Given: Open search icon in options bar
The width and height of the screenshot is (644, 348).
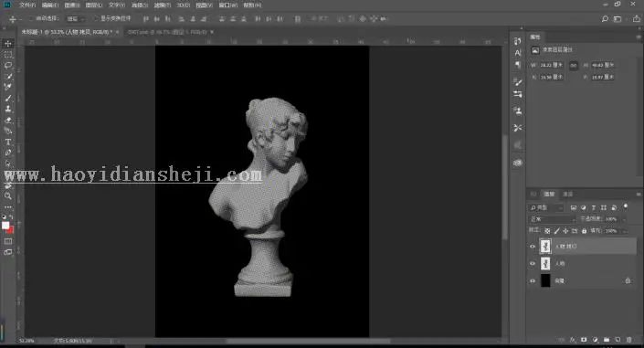Looking at the screenshot, I should [605, 19].
